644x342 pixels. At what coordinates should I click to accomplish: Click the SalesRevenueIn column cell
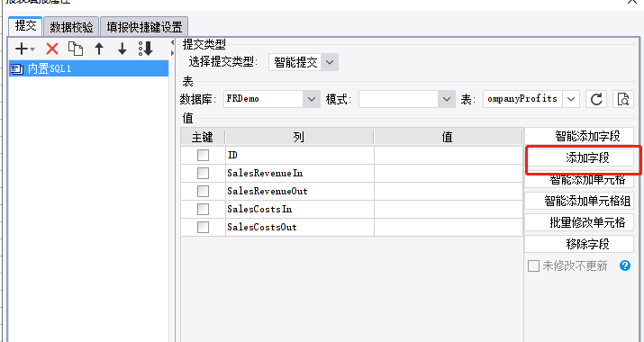(x=300, y=174)
